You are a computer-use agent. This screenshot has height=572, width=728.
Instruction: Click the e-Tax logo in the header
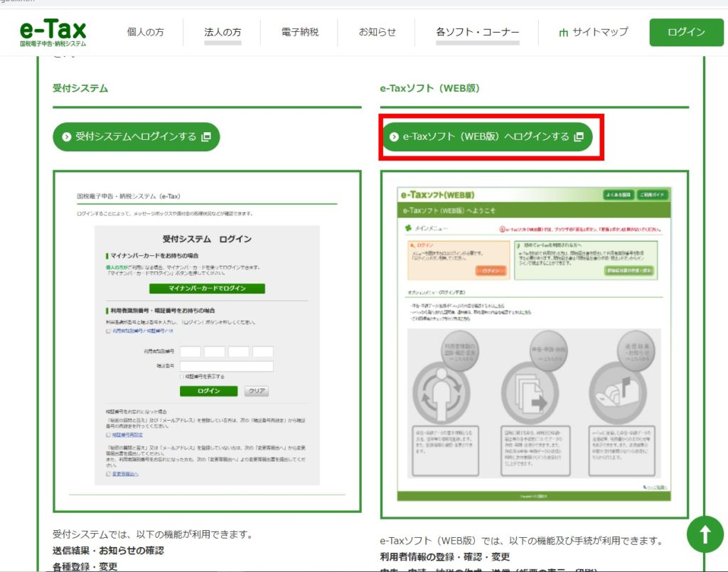coord(53,33)
